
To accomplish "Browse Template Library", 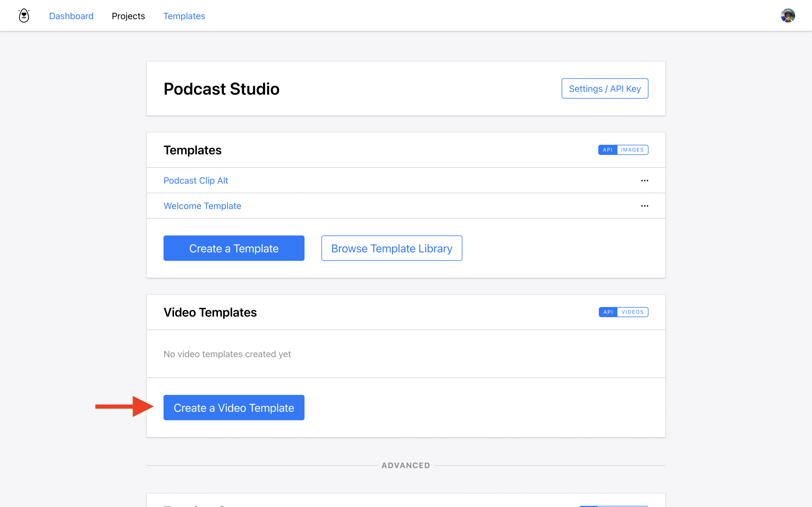I will (x=392, y=248).
